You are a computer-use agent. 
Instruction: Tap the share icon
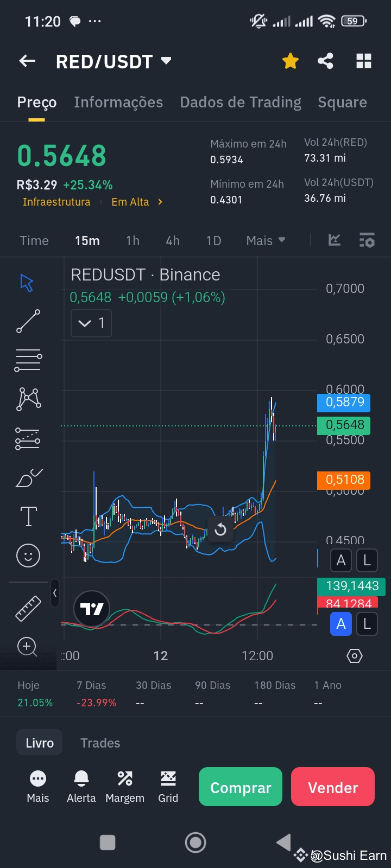click(x=325, y=61)
